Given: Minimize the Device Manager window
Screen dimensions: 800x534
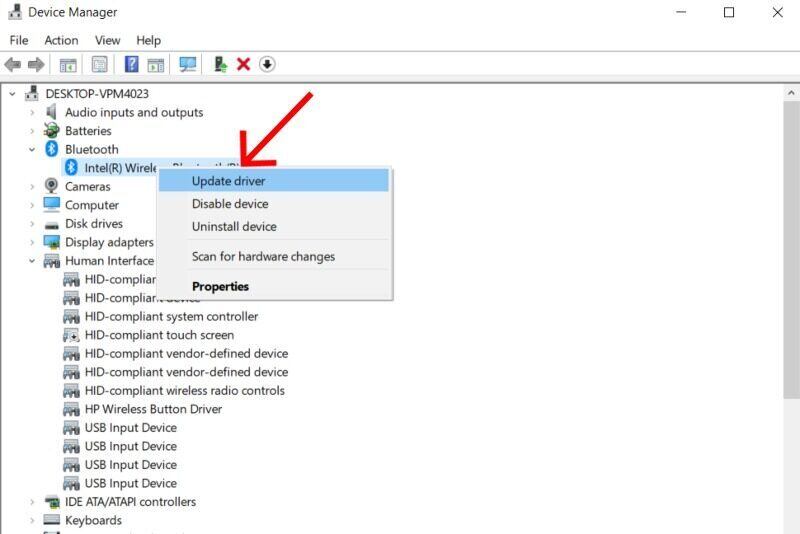Looking at the screenshot, I should pyautogui.click(x=681, y=12).
